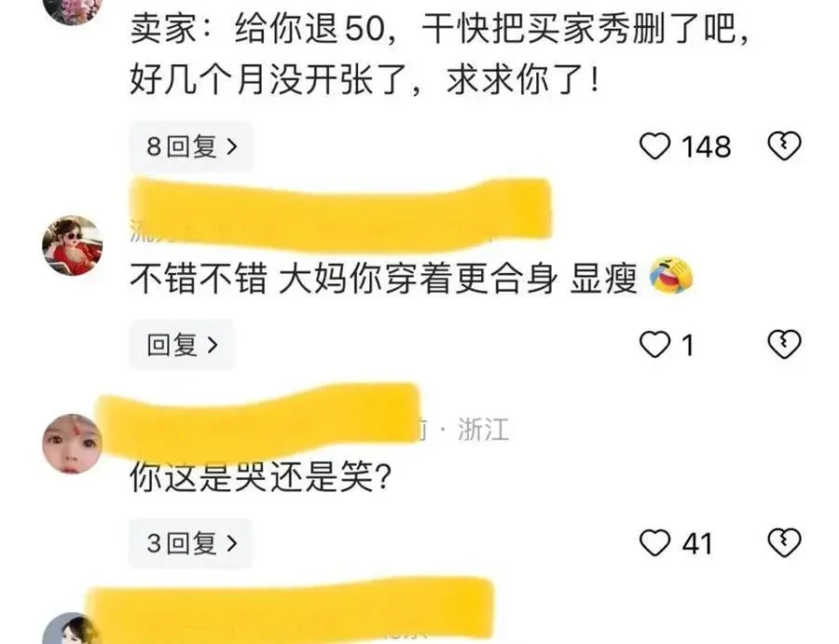Tap the 148 like count
The width and height of the screenshot is (839, 644).
click(706, 146)
